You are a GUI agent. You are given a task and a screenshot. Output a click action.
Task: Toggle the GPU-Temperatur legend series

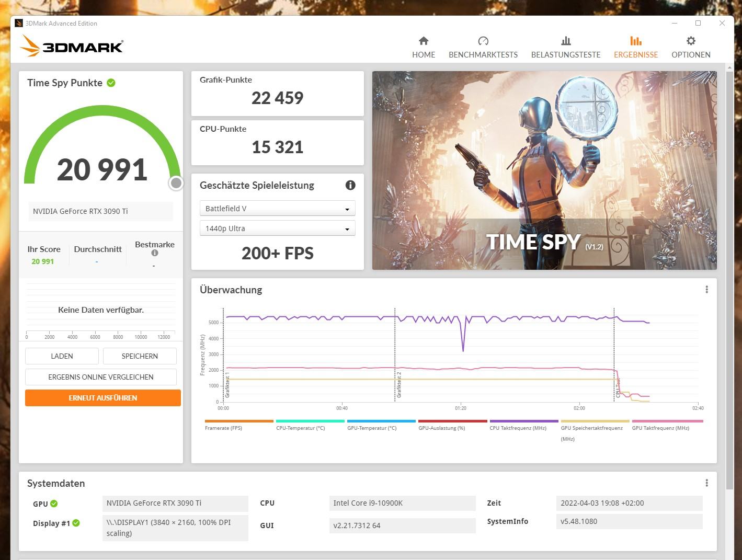coord(381,425)
